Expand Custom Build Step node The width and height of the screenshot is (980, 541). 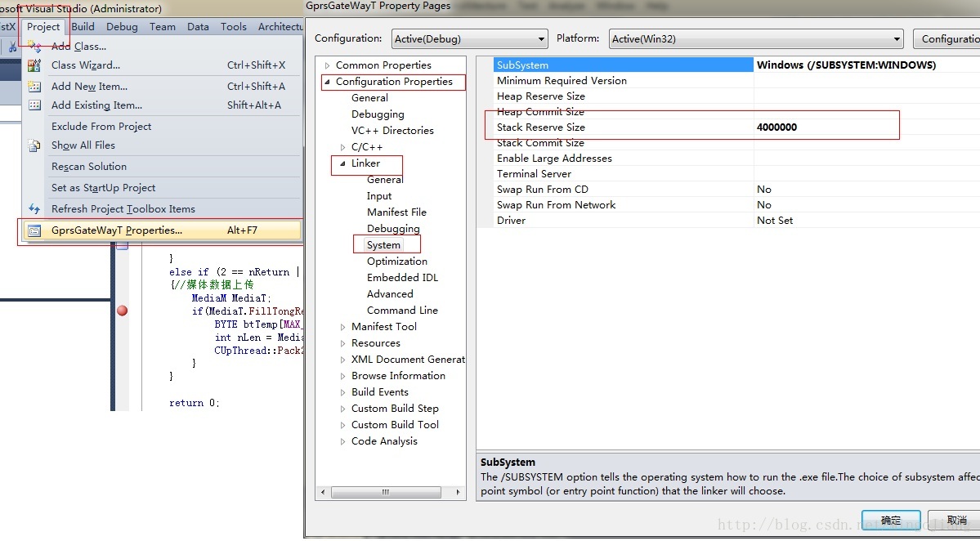point(342,409)
